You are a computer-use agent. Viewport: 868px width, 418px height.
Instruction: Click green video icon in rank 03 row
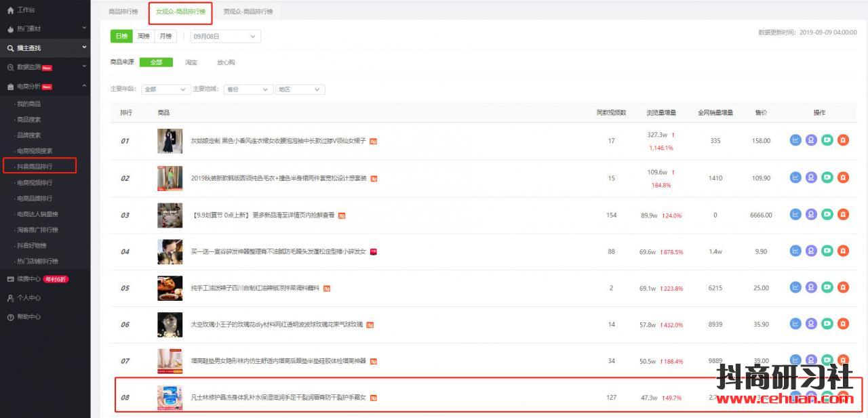(x=827, y=214)
